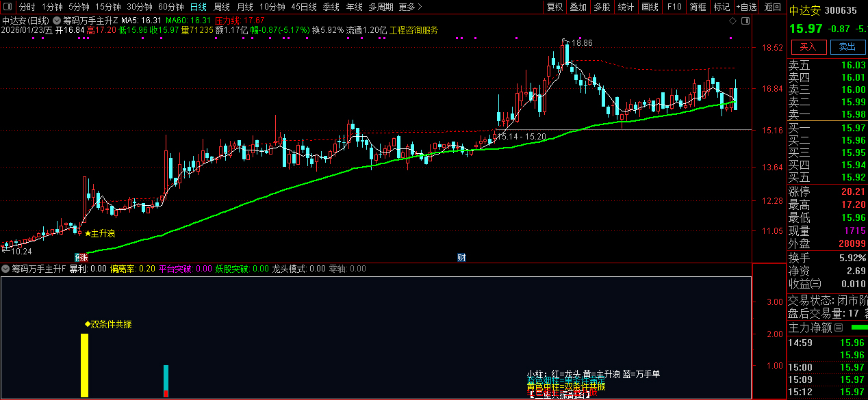Switch to 60分钟 period tab
868x400 pixels.
pyautogui.click(x=170, y=7)
